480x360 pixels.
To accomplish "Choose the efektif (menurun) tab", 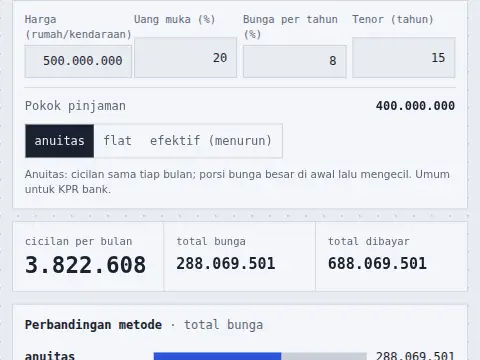I will (211, 141).
